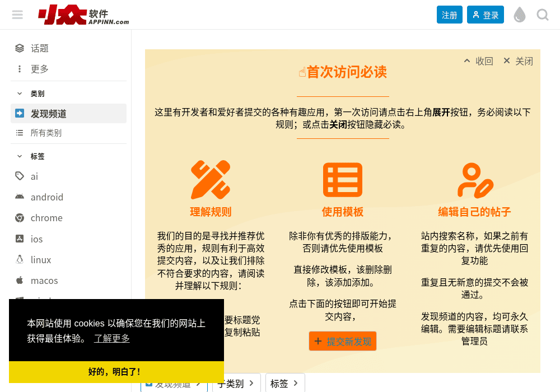Screen dimensions: 560x392
Task: Click the linux penguin icon
Action: (x=20, y=259)
